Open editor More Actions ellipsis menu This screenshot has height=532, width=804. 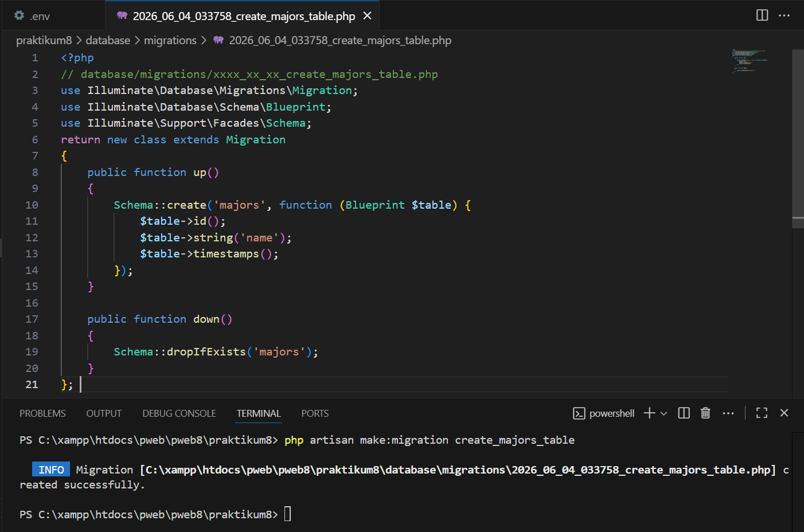[x=784, y=15]
